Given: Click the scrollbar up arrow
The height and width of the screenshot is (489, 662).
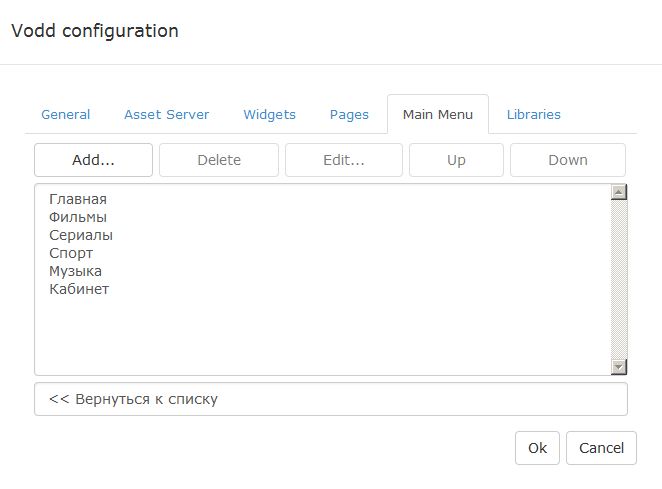Looking at the screenshot, I should (x=619, y=192).
